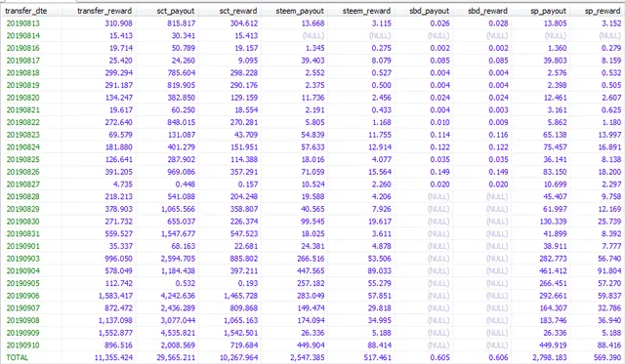The image size is (625, 364).
Task: Select the date cell 20190910
Action: (x=23, y=344)
